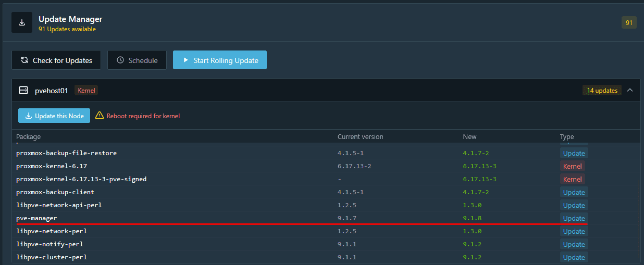Click Kernel type tag for proxmox-kernel-6.17

point(573,166)
